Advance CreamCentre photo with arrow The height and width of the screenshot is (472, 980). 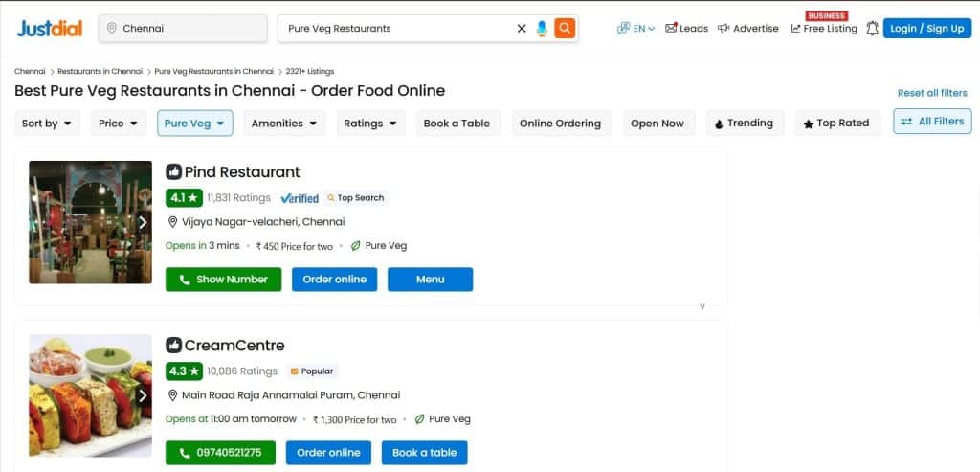(x=144, y=395)
